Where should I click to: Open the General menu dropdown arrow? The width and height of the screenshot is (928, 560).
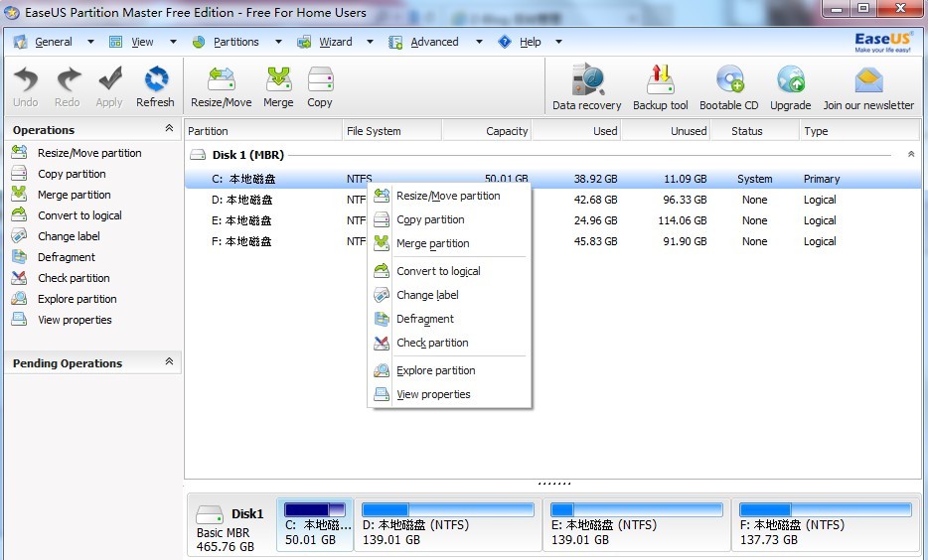point(90,42)
